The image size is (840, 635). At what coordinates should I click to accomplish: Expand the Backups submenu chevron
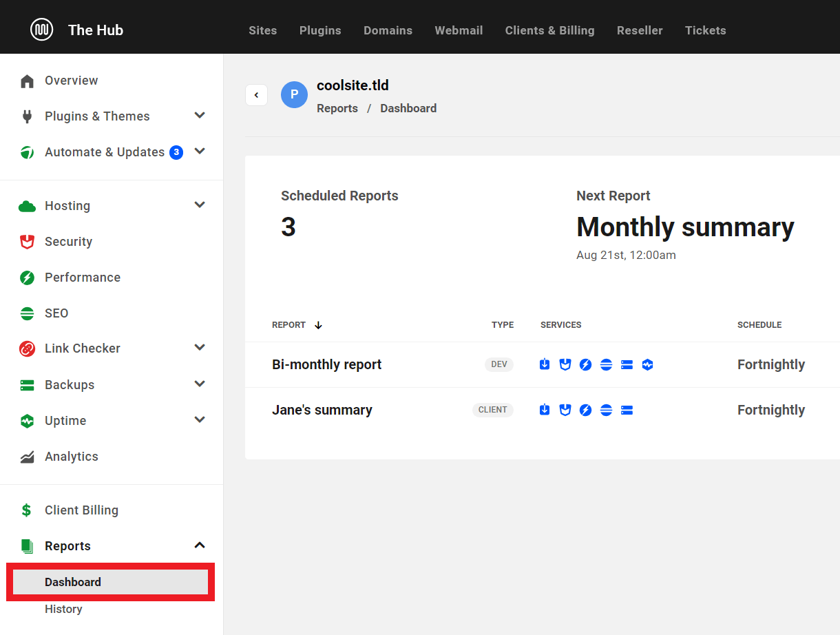click(200, 384)
